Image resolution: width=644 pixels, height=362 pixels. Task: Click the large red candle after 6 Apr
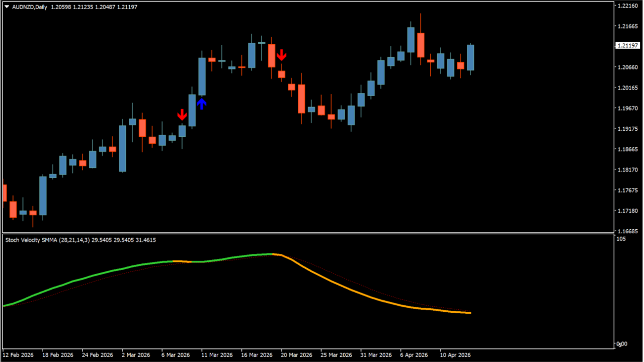click(x=421, y=45)
